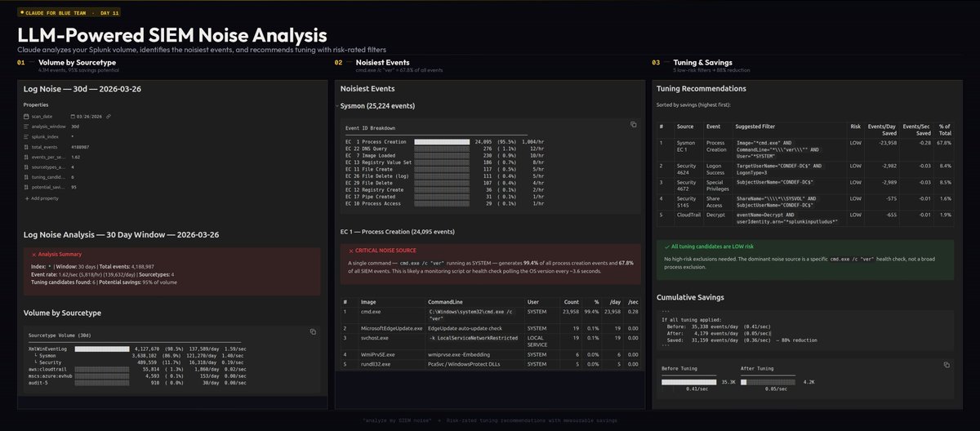
Task: Click the X icon in Critical Noise Source callout
Action: click(350, 250)
